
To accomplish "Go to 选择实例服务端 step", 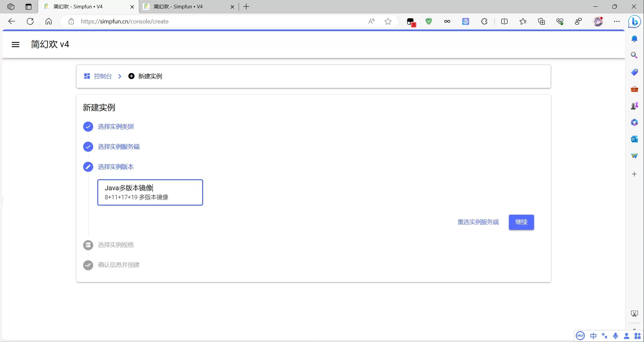I will pos(119,147).
